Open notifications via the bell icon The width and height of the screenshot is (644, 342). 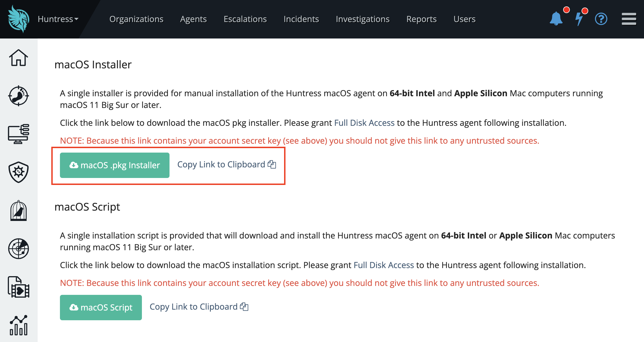[556, 19]
